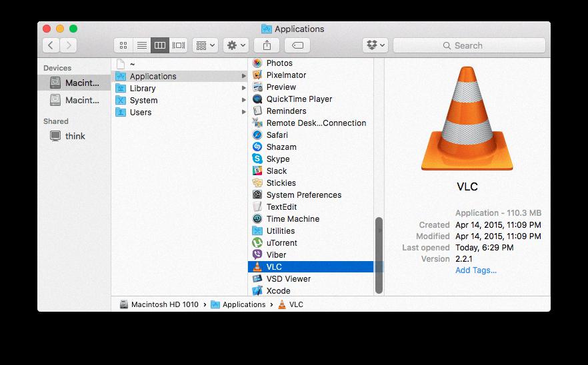Image resolution: width=588 pixels, height=365 pixels.
Task: Open the item arrangement dropdown
Action: pyautogui.click(x=205, y=45)
